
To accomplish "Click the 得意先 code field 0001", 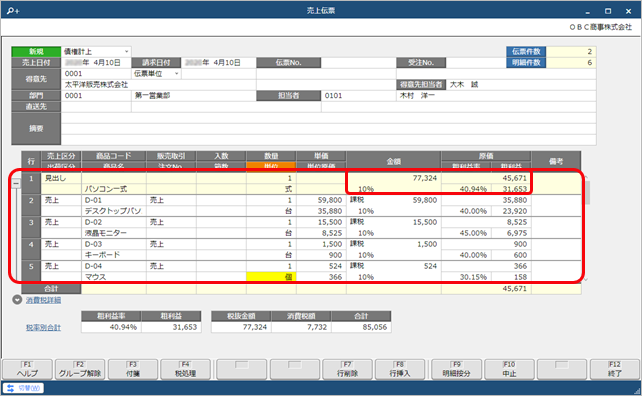I will tap(96, 74).
